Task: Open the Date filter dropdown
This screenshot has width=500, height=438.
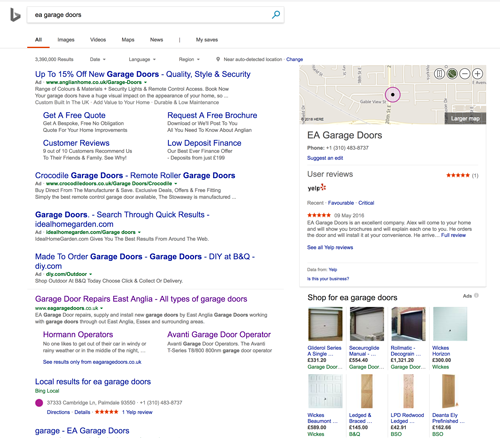Action: point(97,59)
